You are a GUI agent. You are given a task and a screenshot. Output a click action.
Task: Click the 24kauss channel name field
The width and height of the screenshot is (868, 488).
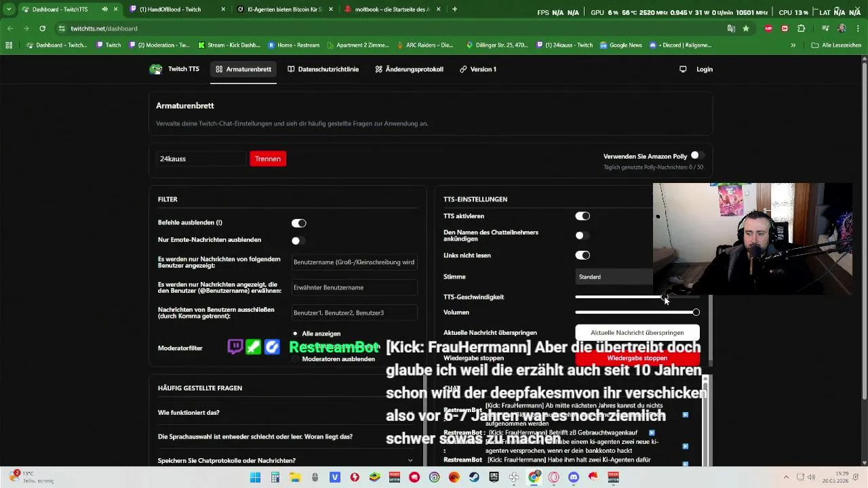click(x=201, y=159)
